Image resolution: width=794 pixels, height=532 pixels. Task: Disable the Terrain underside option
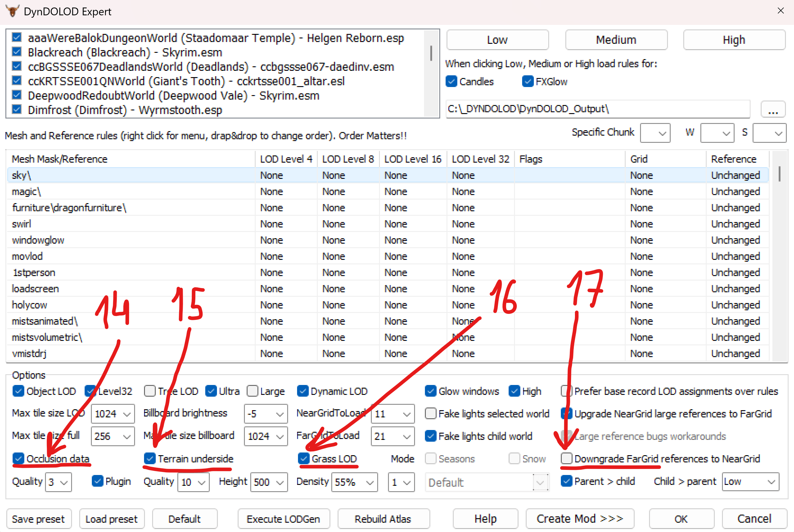[150, 458]
